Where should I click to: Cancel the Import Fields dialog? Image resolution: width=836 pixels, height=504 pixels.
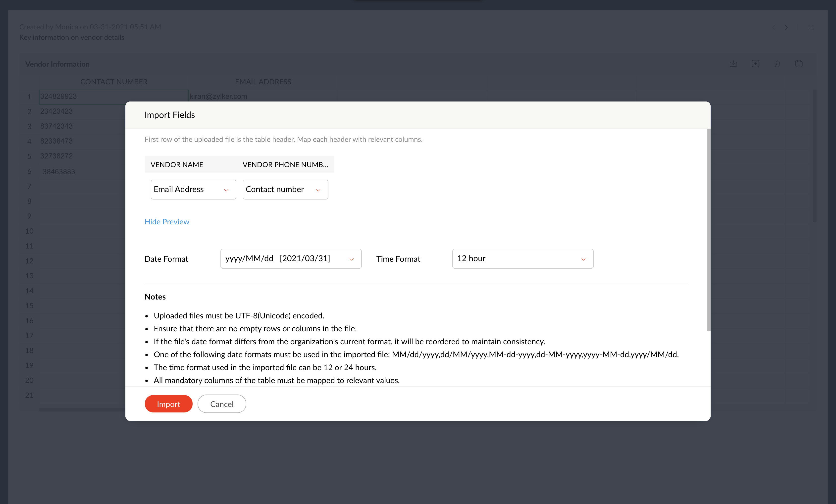point(221,404)
